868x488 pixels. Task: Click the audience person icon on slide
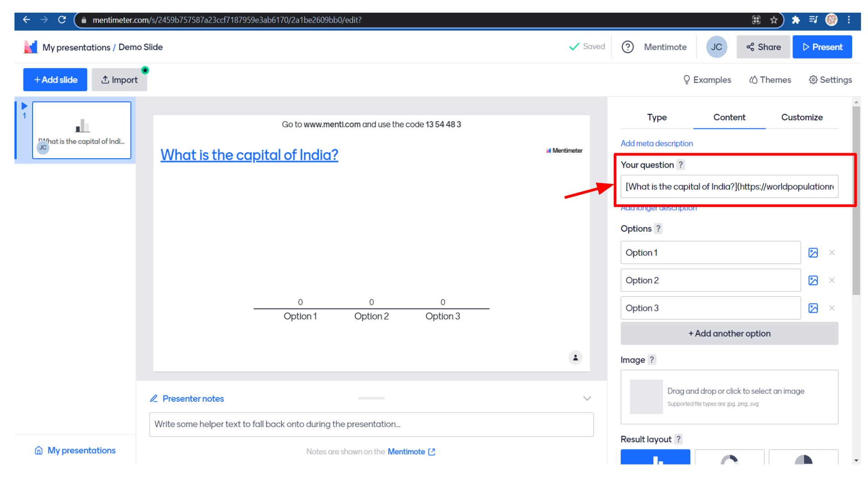(575, 357)
